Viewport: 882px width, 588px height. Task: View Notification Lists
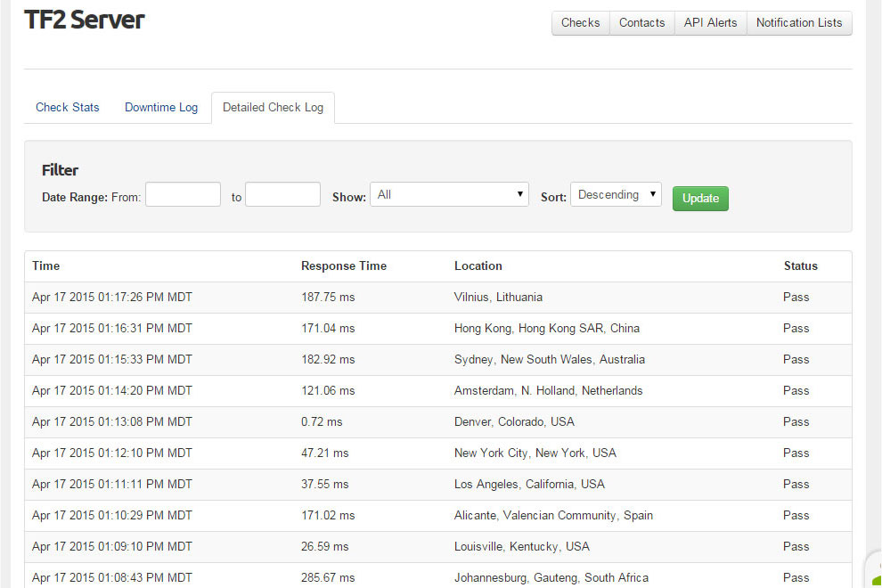pyautogui.click(x=799, y=23)
